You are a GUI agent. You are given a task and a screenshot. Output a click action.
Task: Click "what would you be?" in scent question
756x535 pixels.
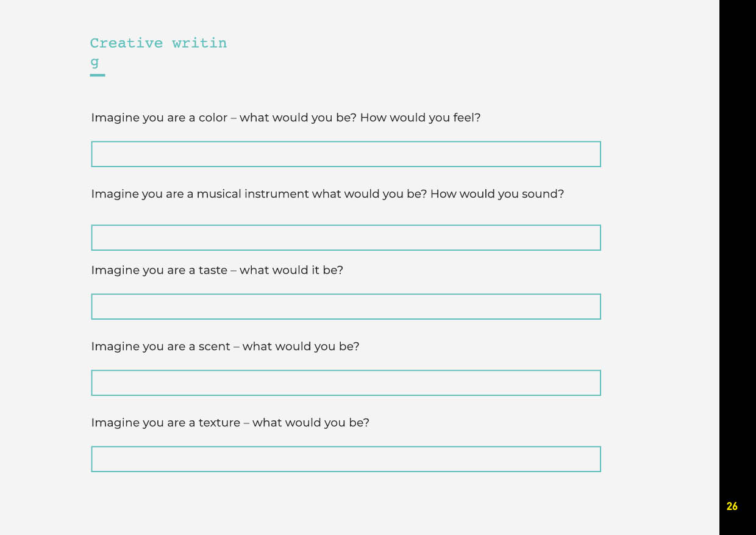point(301,346)
